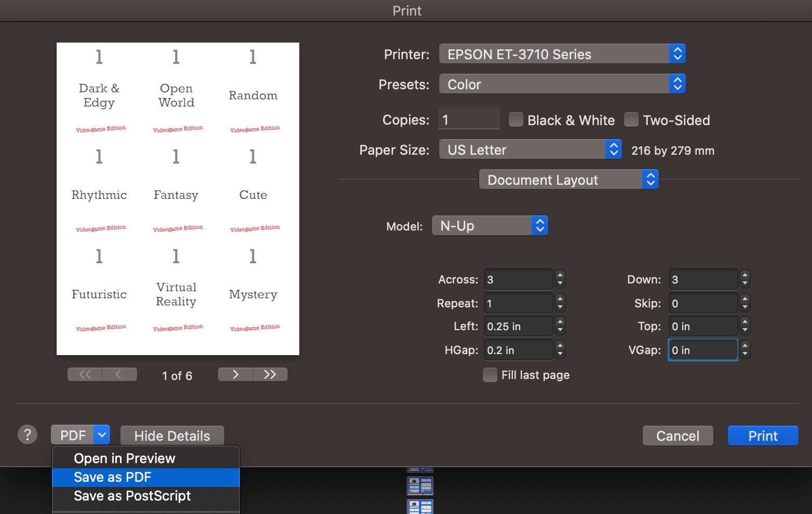This screenshot has width=812, height=514.
Task: Cancel the print dialog
Action: pos(678,436)
